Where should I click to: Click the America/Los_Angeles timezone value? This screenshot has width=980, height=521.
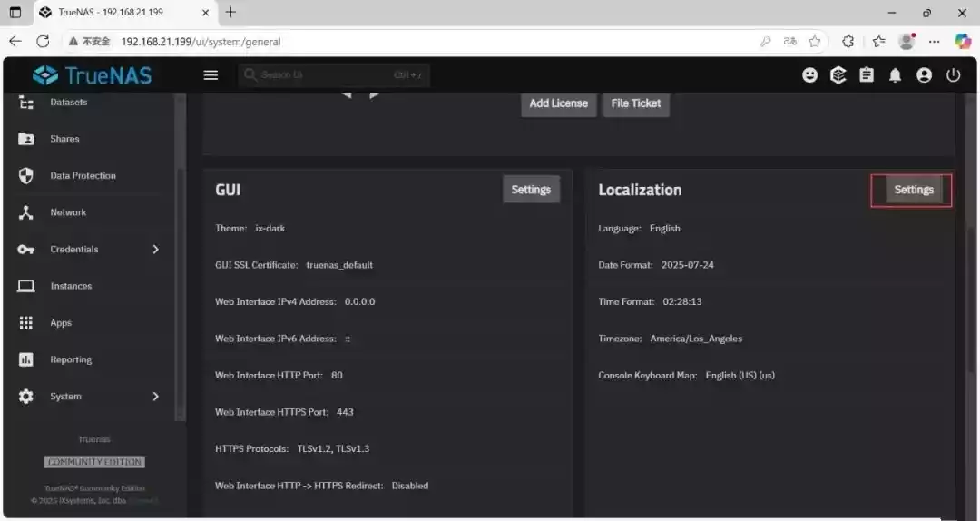696,339
